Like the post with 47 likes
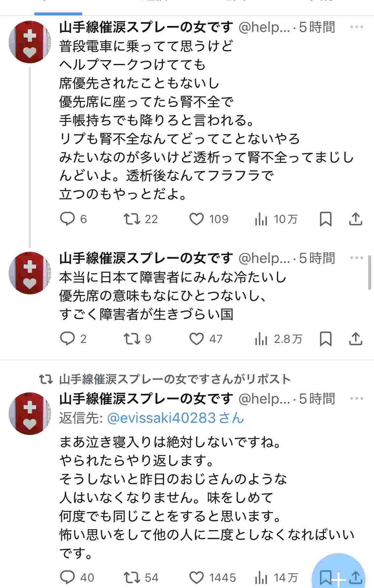The width and height of the screenshot is (374, 588). (x=197, y=339)
